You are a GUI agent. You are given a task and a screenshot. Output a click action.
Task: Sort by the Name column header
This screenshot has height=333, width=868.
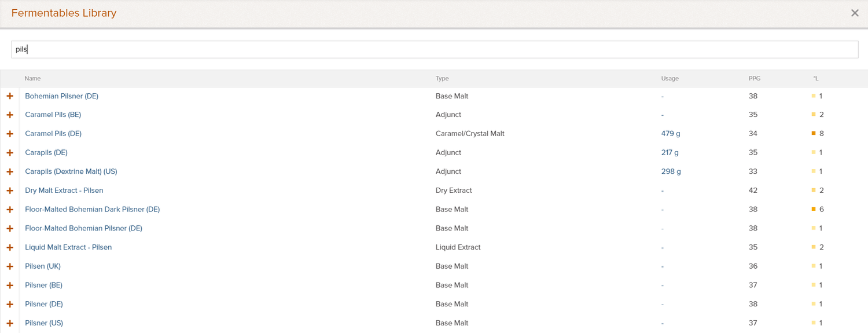click(32, 78)
